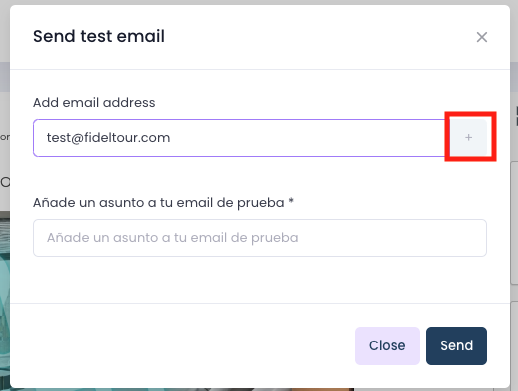Click the test@fideltour.com text in the field
Viewport: 518px width, 391px height.
coord(108,138)
